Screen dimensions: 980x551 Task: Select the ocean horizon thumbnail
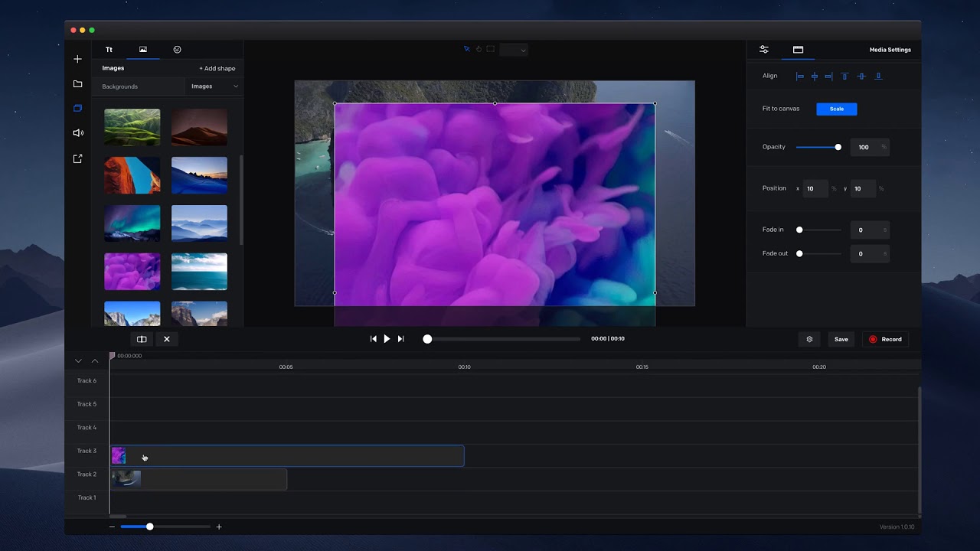(199, 272)
